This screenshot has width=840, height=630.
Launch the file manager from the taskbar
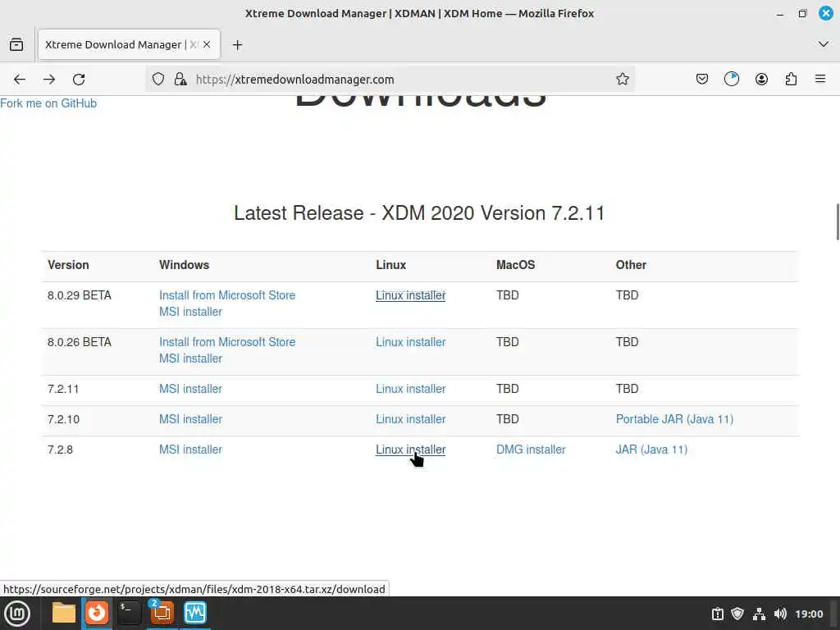point(64,613)
